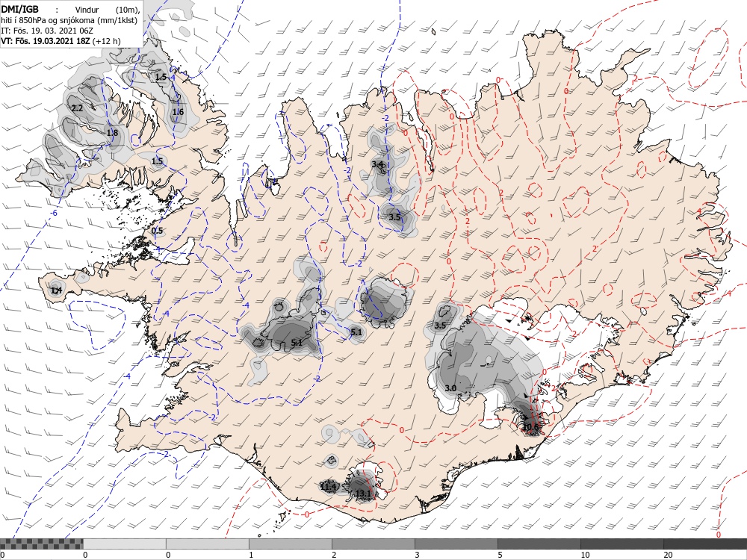The width and height of the screenshot is (747, 560).
Task: Select legend swatch between 1 and 2
Action: click(290, 544)
